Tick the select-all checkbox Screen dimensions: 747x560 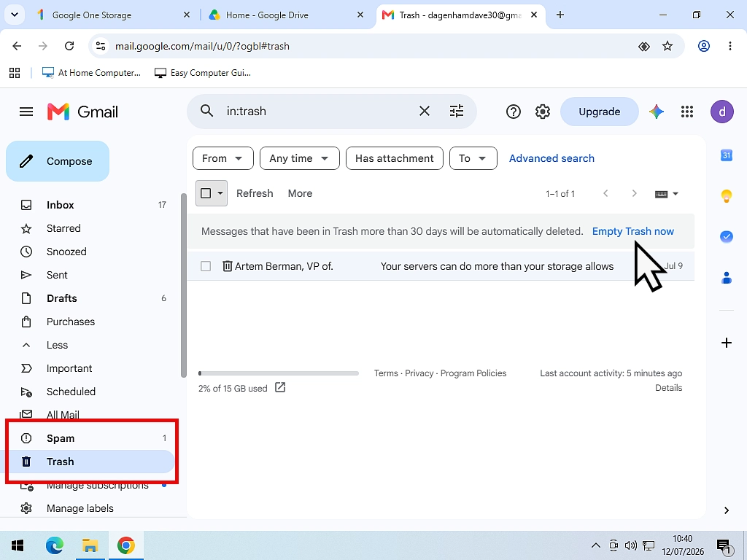[206, 193]
